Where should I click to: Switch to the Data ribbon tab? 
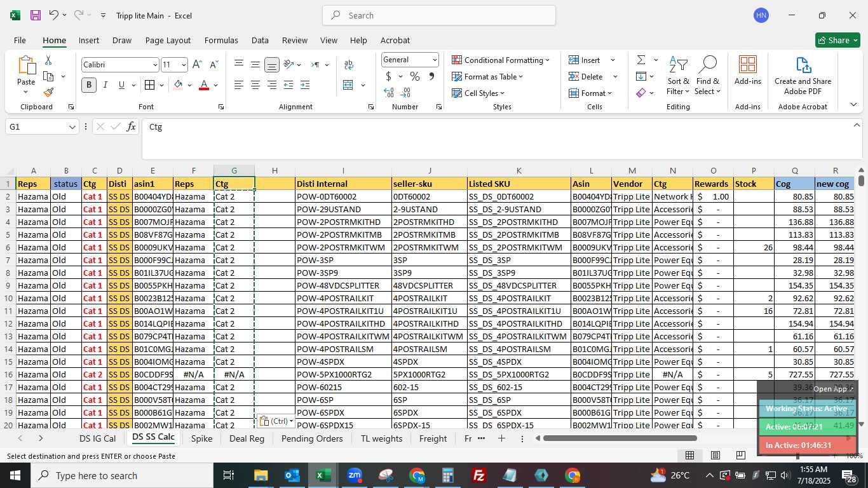click(260, 40)
